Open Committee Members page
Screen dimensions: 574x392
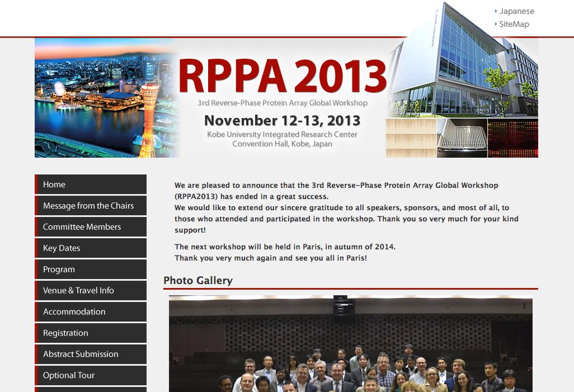[x=91, y=227]
